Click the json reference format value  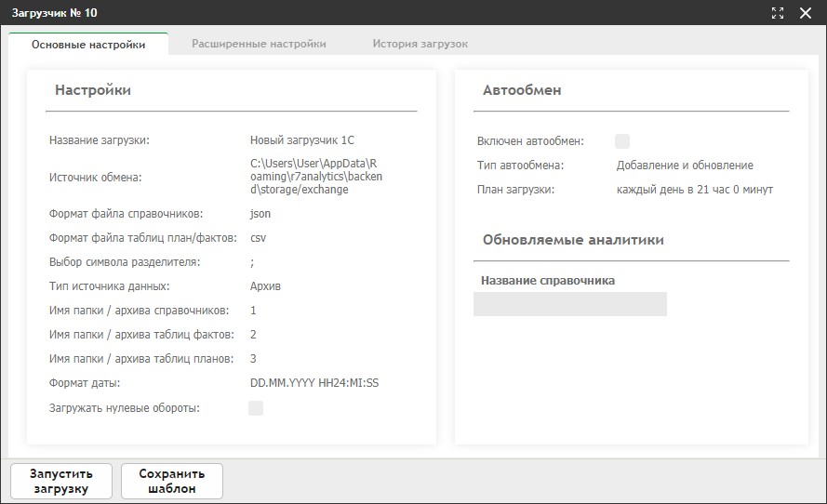(260, 214)
